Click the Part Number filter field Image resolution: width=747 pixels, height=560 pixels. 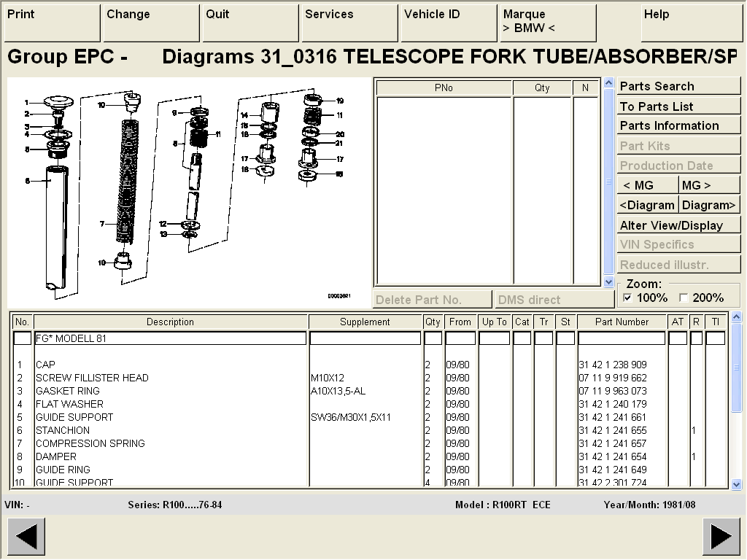click(x=622, y=338)
